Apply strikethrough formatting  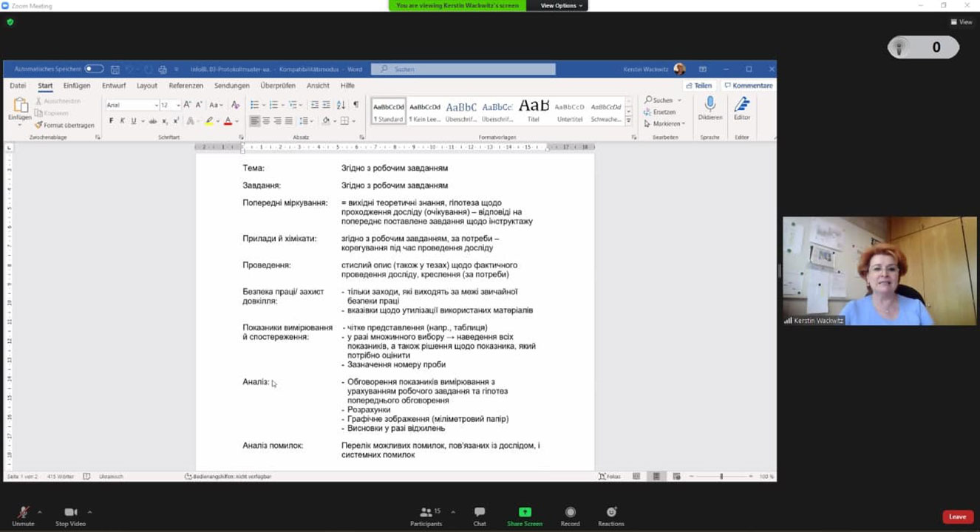point(153,121)
